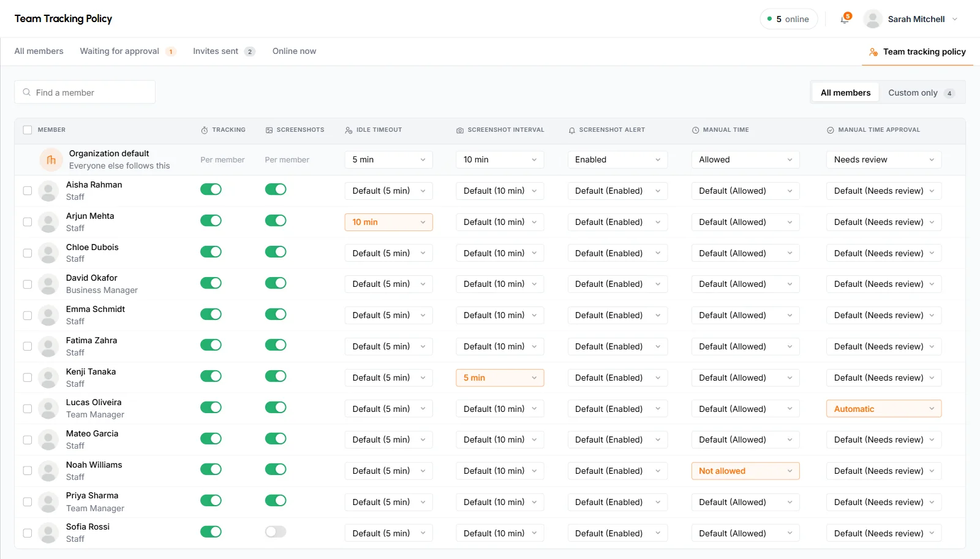Open Fatima Zahra's screenshot alert dropdown
Screen dimensions: 980x559
(x=617, y=346)
